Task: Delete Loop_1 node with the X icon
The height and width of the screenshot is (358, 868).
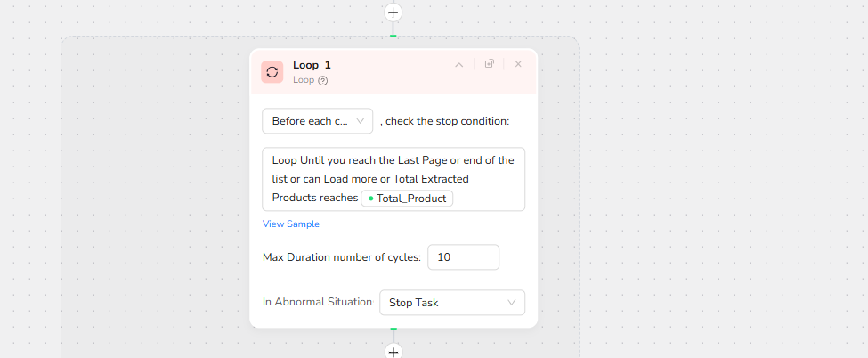Action: (x=518, y=64)
